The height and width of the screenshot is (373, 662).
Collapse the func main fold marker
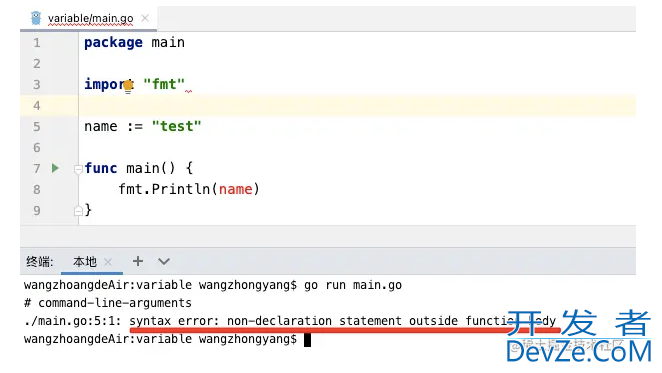tap(78, 169)
